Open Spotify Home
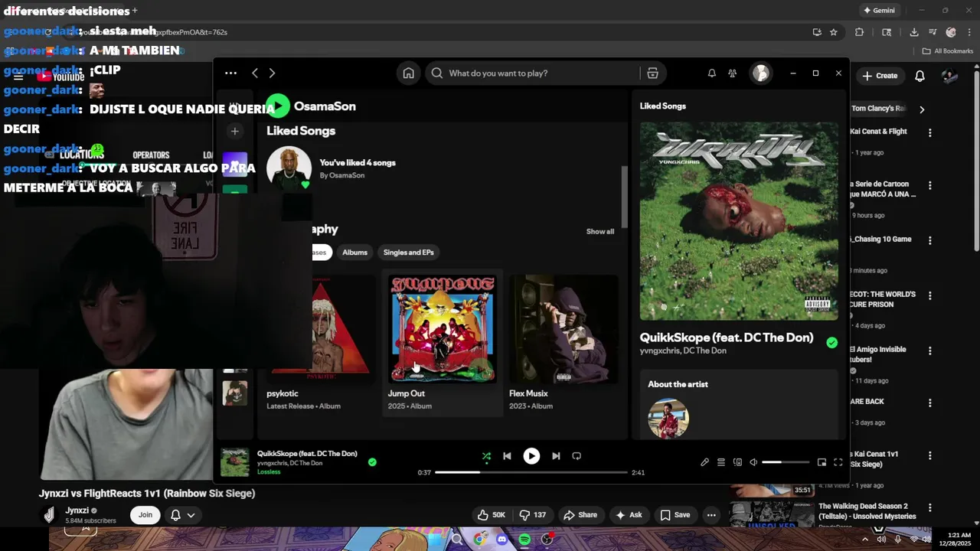 (x=409, y=73)
